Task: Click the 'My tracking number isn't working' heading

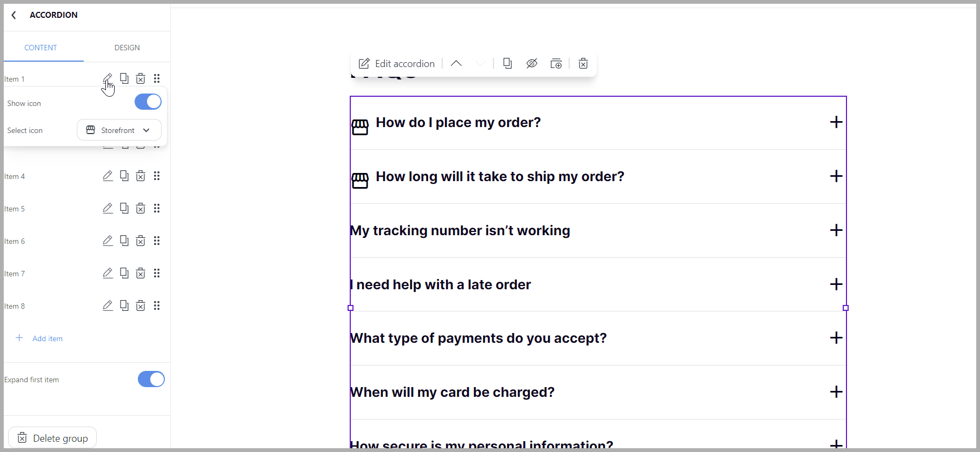Action: 460,231
